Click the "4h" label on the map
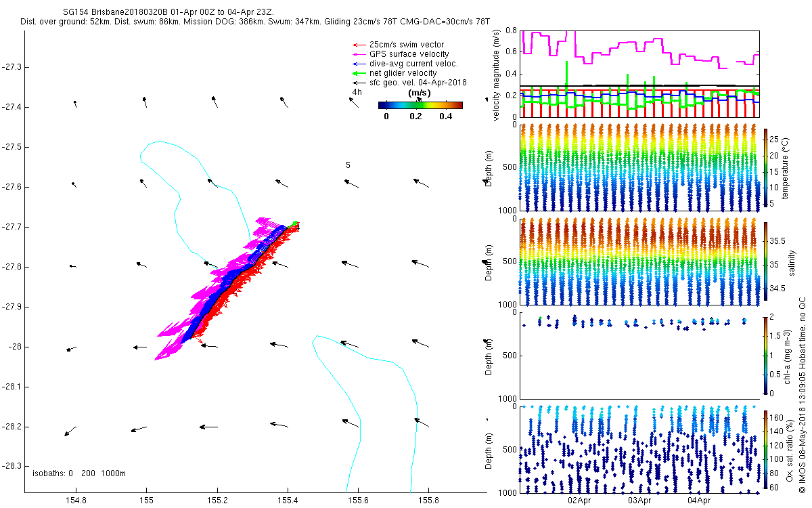 357,92
